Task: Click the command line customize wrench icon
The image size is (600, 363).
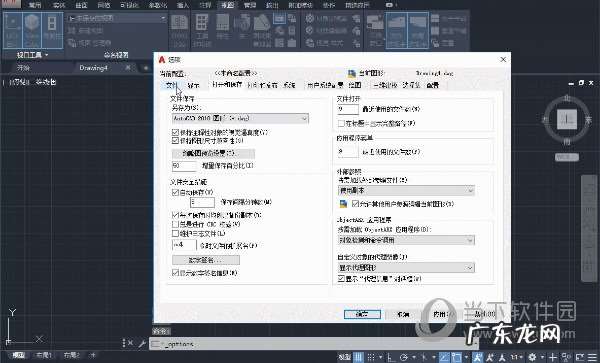Action: click(x=142, y=343)
